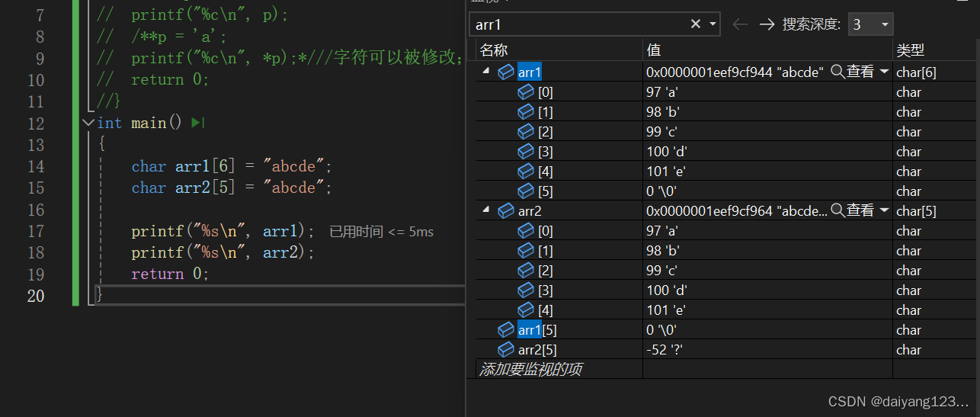This screenshot has width=980, height=417.
Task: Click the search next (right arrow) button
Action: (x=767, y=24)
